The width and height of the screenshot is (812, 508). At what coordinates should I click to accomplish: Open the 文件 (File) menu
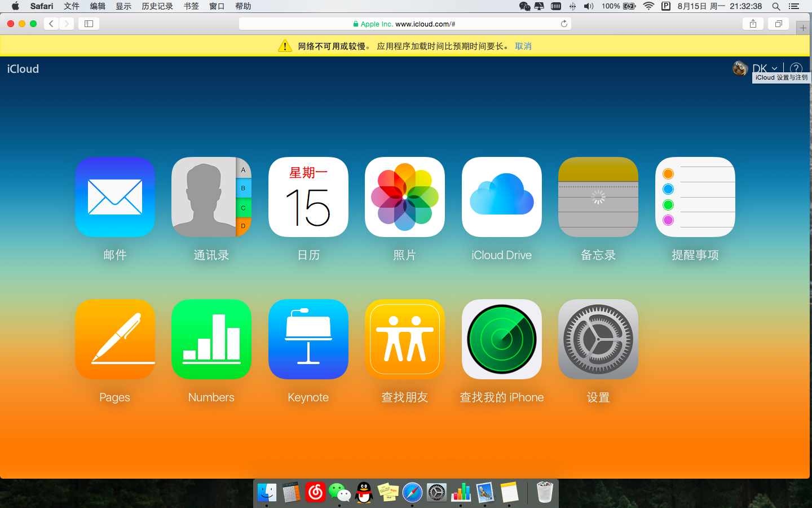(x=72, y=6)
